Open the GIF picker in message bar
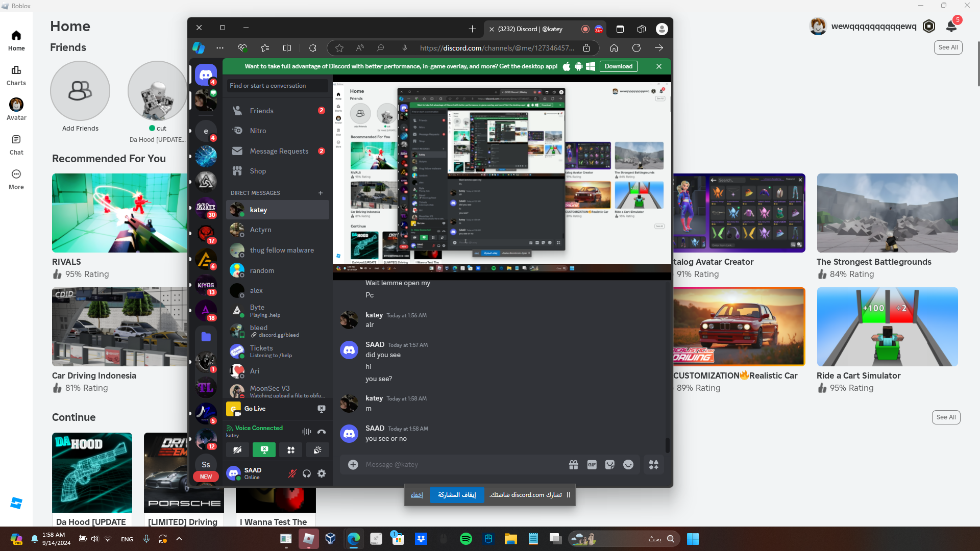 (x=592, y=465)
